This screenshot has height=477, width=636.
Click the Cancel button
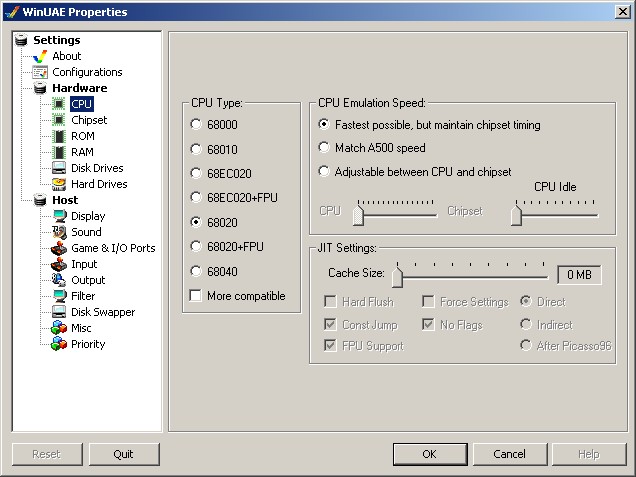tap(509, 454)
